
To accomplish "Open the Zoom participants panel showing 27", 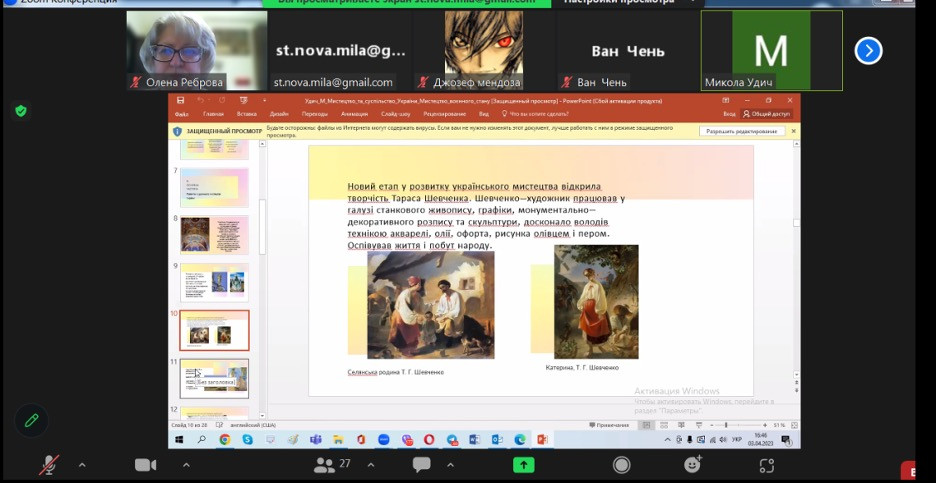I will pyautogui.click(x=332, y=465).
